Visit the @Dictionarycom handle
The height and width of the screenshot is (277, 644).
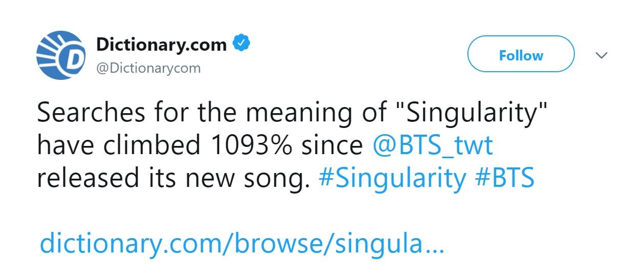pos(148,68)
